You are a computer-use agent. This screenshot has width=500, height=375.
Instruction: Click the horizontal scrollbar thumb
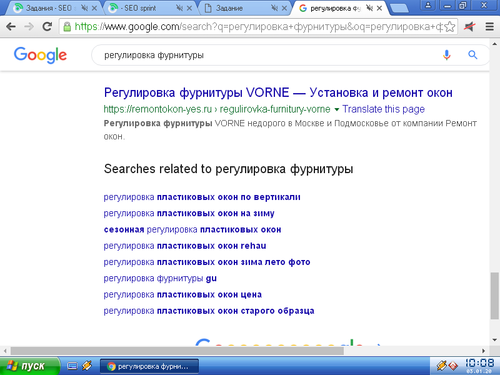point(177,351)
